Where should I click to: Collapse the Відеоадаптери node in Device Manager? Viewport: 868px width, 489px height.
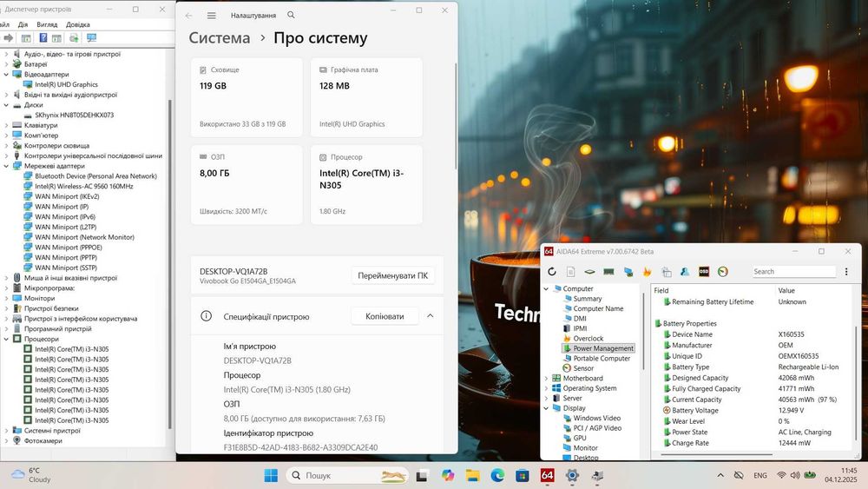pyautogui.click(x=6, y=74)
